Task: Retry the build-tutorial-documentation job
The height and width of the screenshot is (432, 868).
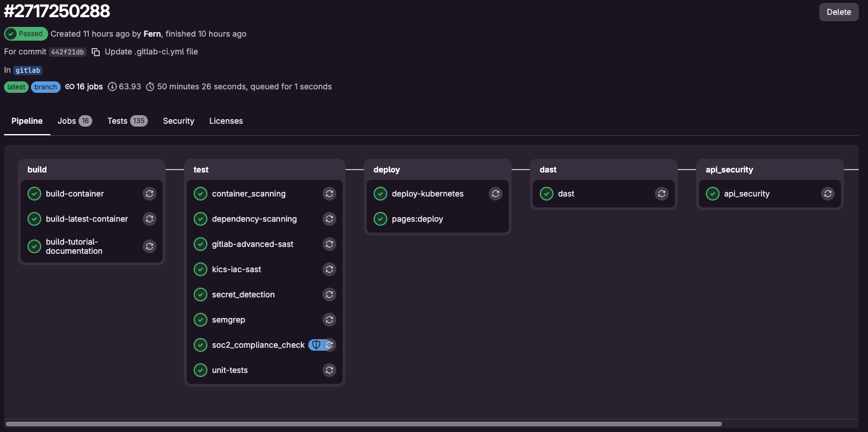Action: pyautogui.click(x=150, y=246)
